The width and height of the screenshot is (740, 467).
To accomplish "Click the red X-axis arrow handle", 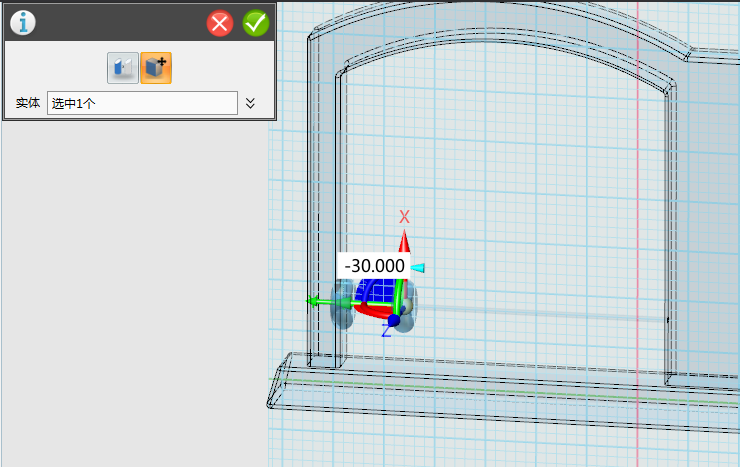I will tap(404, 240).
